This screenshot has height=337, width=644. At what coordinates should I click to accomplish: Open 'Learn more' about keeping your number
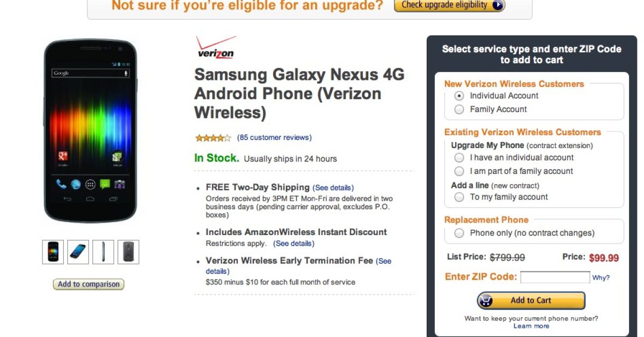click(531, 326)
